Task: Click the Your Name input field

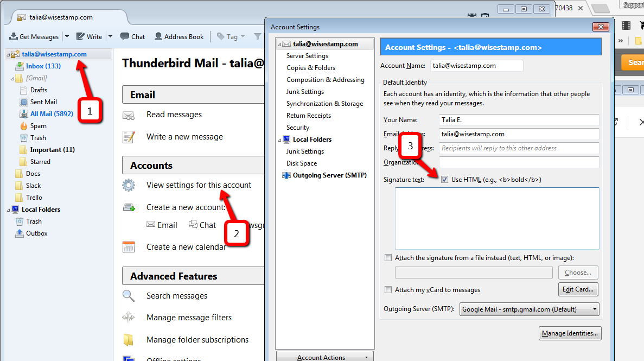Action: [519, 120]
